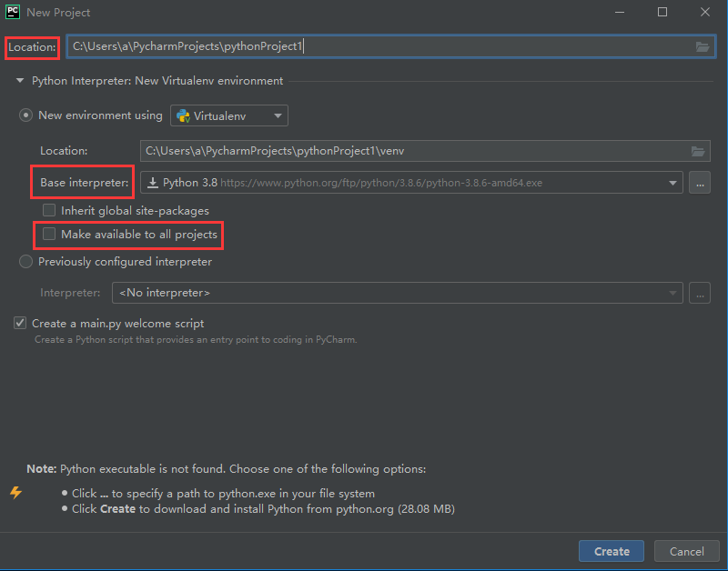
Task: Click Create button
Action: coord(612,551)
